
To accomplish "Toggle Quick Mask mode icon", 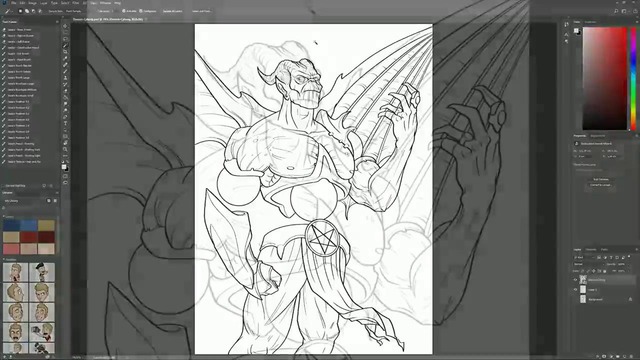I will click(x=65, y=176).
